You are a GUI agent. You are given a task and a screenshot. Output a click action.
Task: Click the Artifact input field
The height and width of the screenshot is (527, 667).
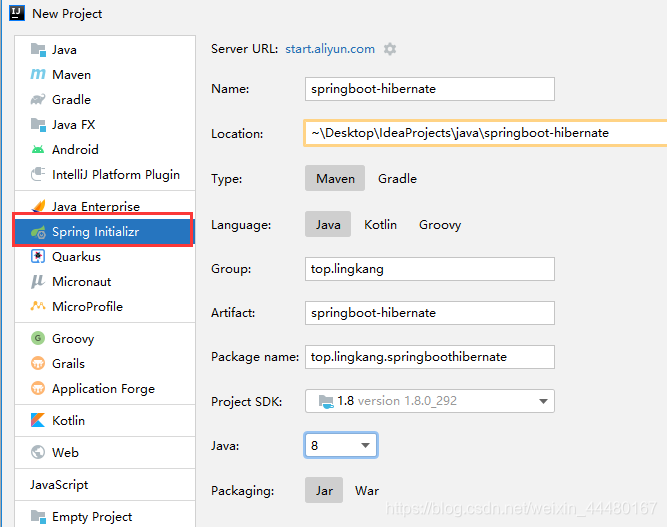pos(430,313)
